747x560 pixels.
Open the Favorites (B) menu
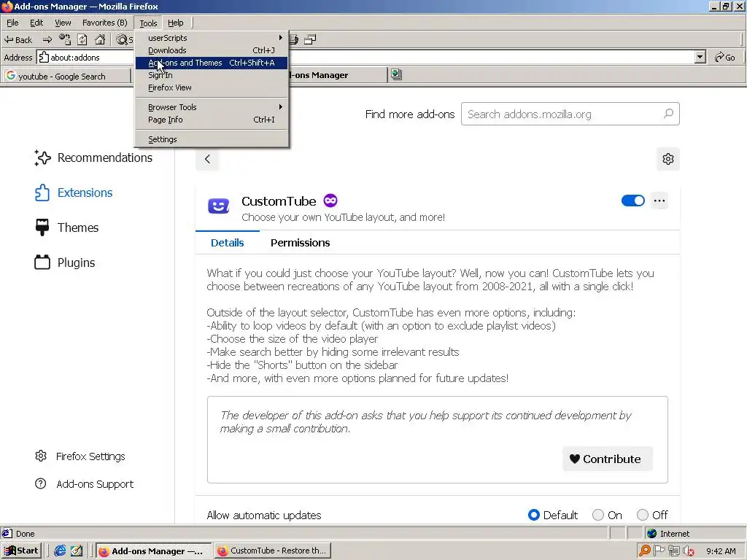(105, 23)
